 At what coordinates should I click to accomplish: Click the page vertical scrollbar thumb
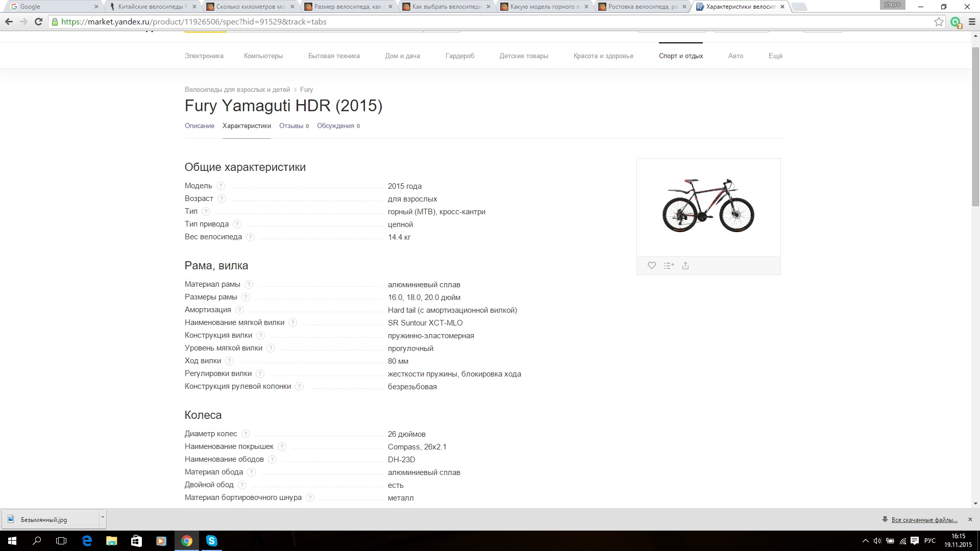(975, 128)
